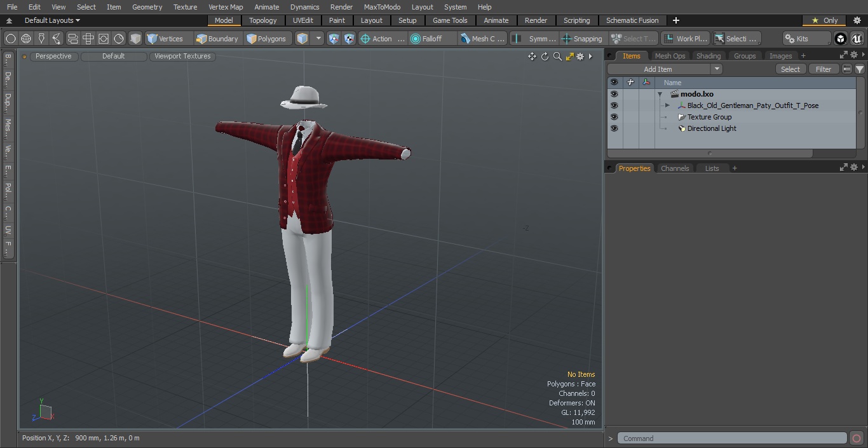Viewport: 868px width, 448px height.
Task: Open the Kits menu
Action: click(x=807, y=39)
